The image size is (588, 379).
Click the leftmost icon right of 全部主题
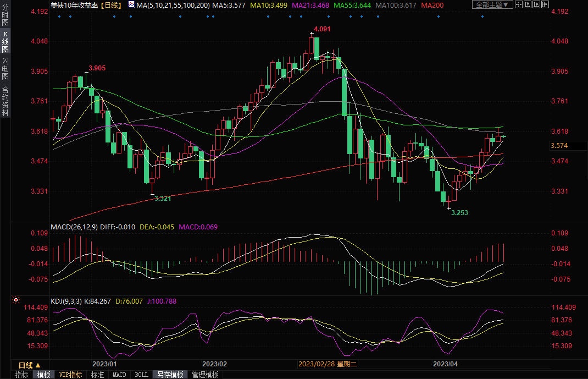pyautogui.click(x=519, y=4)
